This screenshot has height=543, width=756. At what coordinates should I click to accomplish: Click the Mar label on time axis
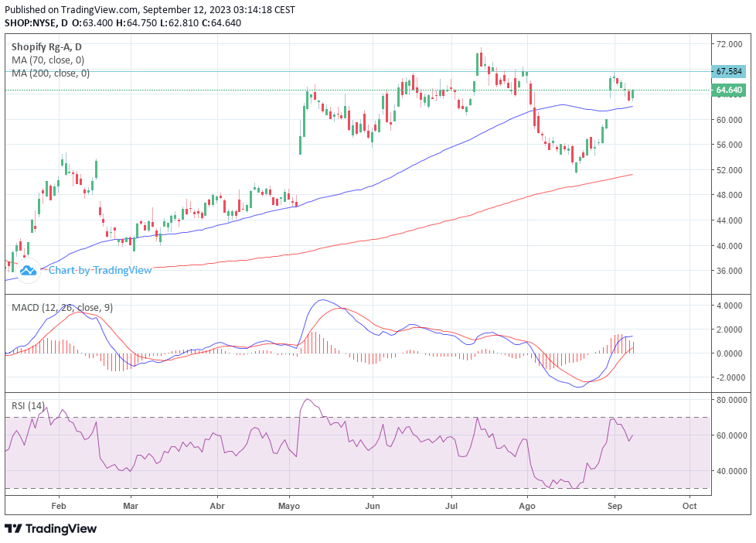tap(131, 506)
